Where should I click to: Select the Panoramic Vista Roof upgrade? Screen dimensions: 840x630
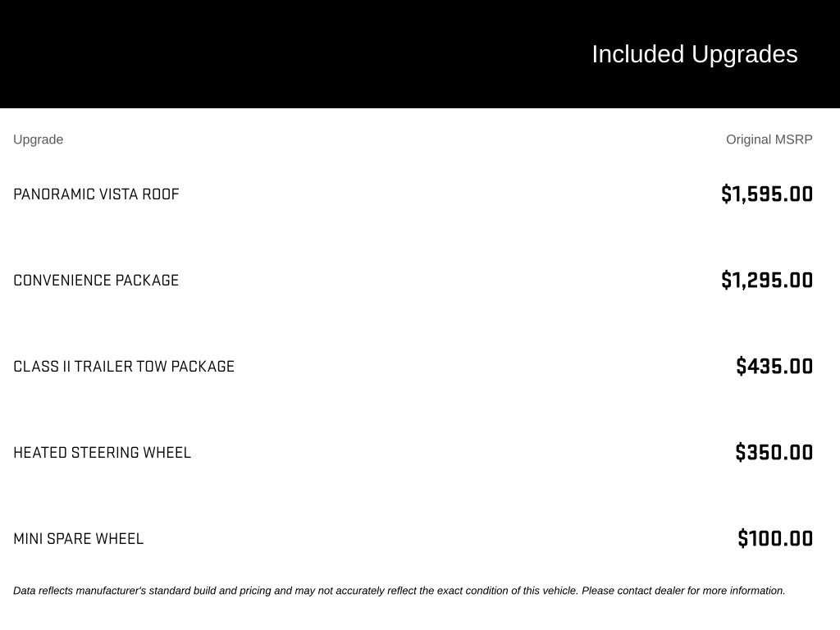coord(96,194)
